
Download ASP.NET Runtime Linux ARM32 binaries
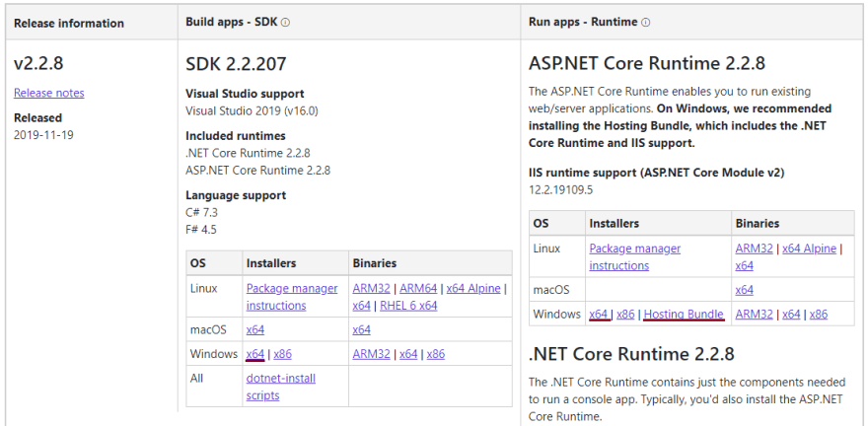(x=754, y=248)
